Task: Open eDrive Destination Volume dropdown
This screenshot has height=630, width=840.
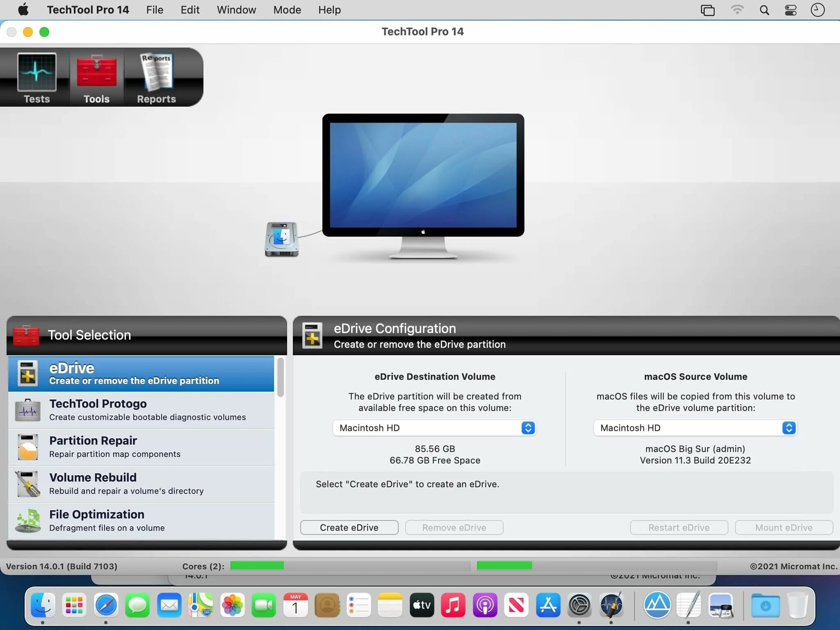Action: point(434,428)
